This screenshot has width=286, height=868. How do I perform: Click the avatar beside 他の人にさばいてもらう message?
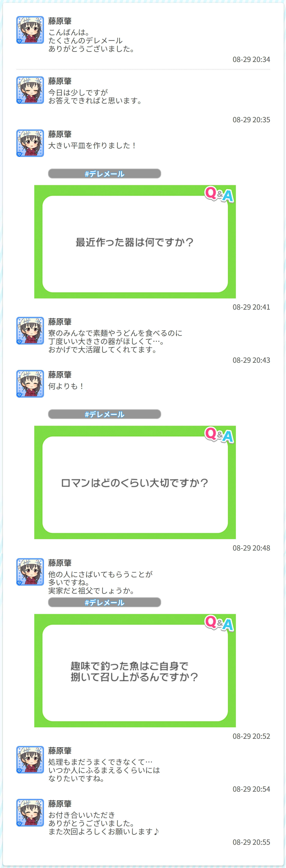30,572
